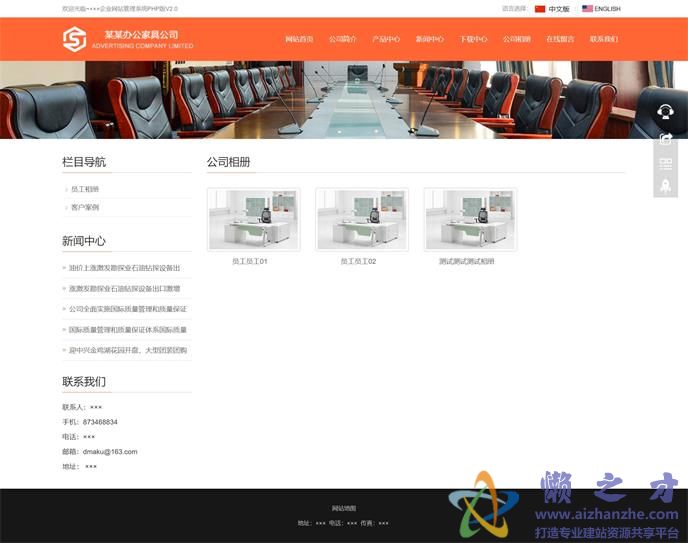Click the 公司相册 page heading
The height and width of the screenshot is (543, 688).
pyautogui.click(x=229, y=162)
